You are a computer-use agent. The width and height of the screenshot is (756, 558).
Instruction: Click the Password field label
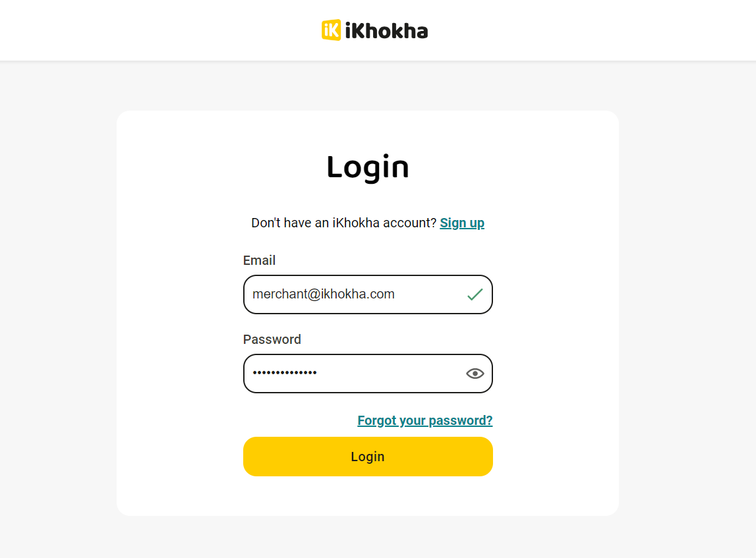coord(272,339)
